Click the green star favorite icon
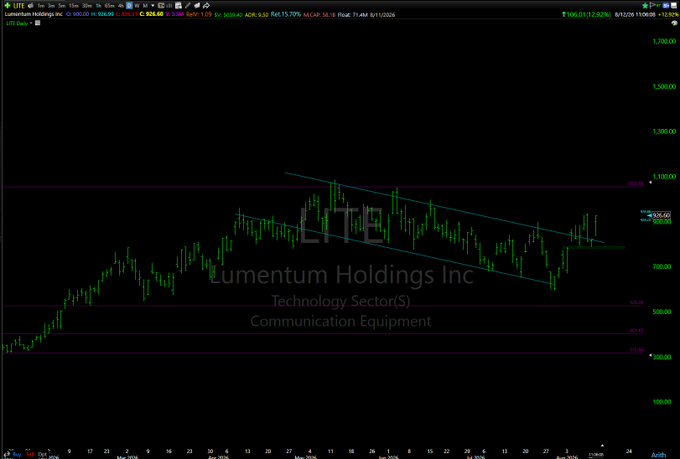 645,6
